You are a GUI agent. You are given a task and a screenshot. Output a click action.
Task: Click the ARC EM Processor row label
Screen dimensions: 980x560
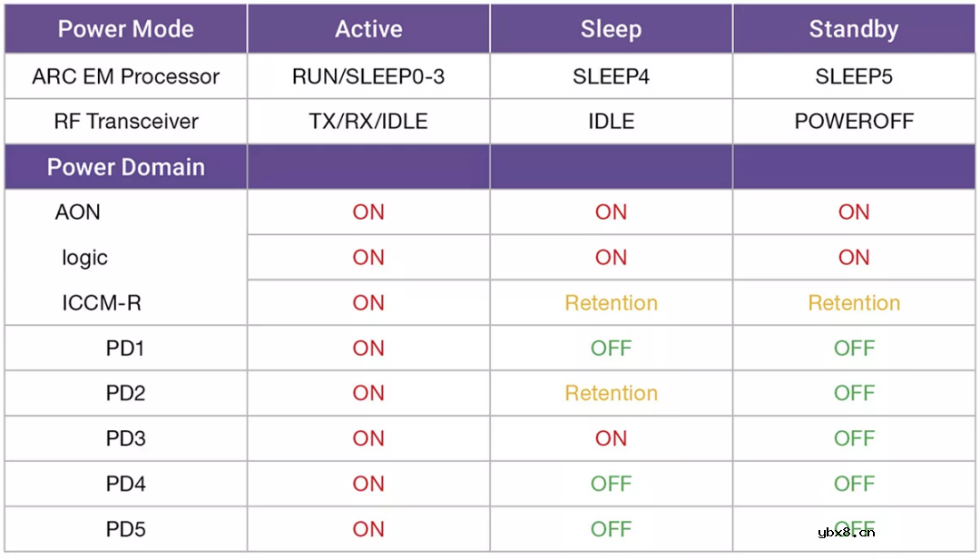coord(125,76)
